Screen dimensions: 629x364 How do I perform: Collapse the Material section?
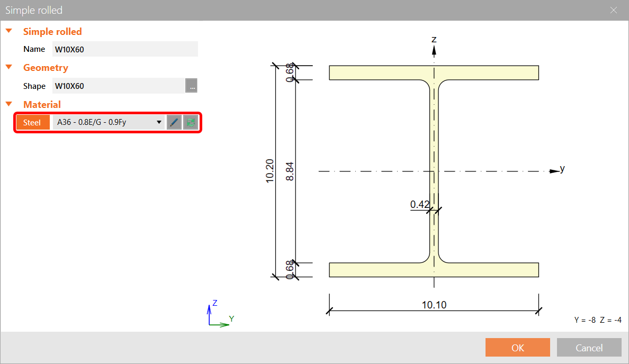pos(9,104)
